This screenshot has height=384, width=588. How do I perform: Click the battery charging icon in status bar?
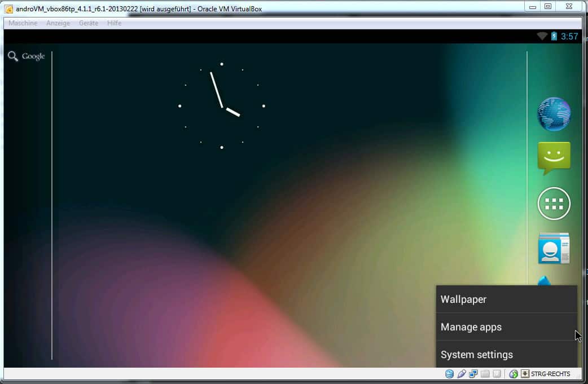click(554, 36)
